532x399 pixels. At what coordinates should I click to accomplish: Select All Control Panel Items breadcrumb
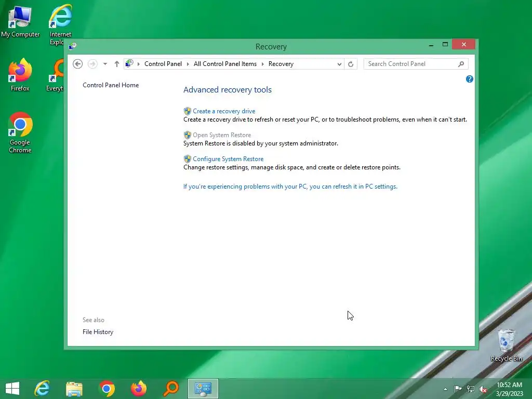pos(225,64)
